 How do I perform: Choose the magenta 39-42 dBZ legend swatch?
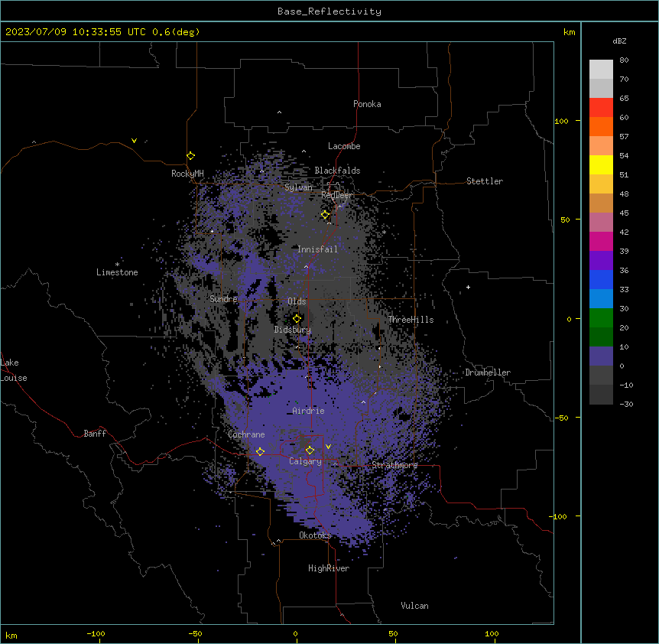point(601,241)
